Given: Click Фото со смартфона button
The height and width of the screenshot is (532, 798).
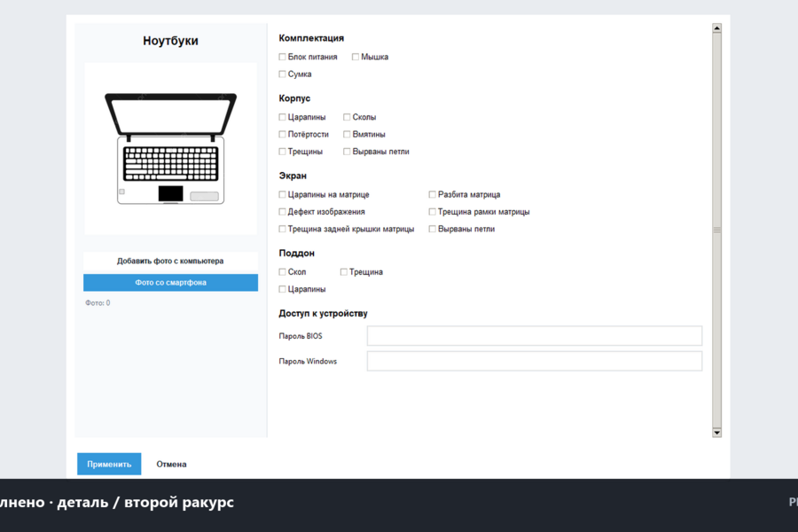Looking at the screenshot, I should [170, 283].
